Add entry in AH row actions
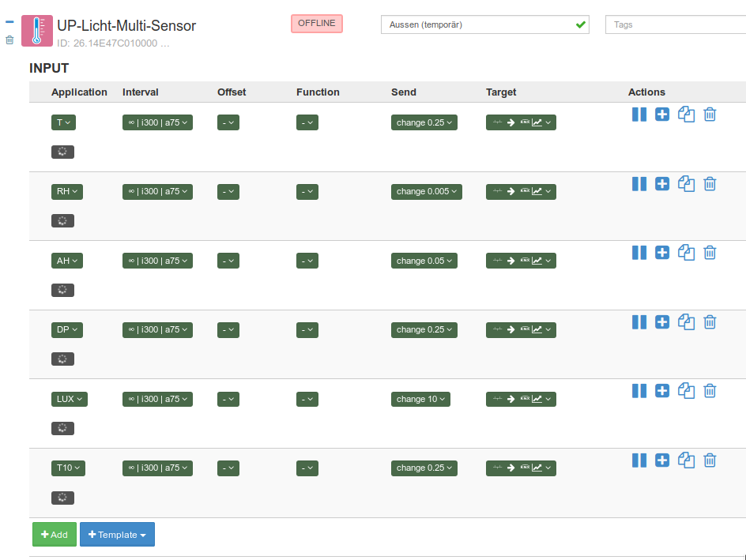This screenshot has width=746, height=560. point(661,253)
